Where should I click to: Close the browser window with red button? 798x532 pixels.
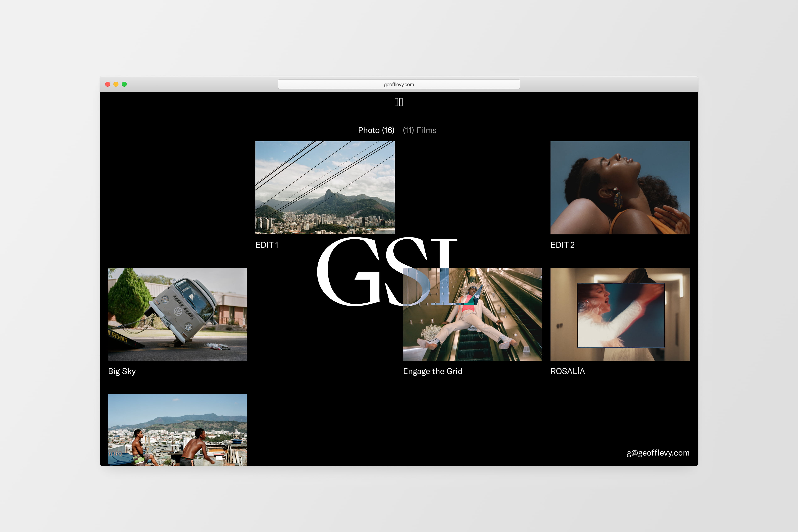click(108, 84)
